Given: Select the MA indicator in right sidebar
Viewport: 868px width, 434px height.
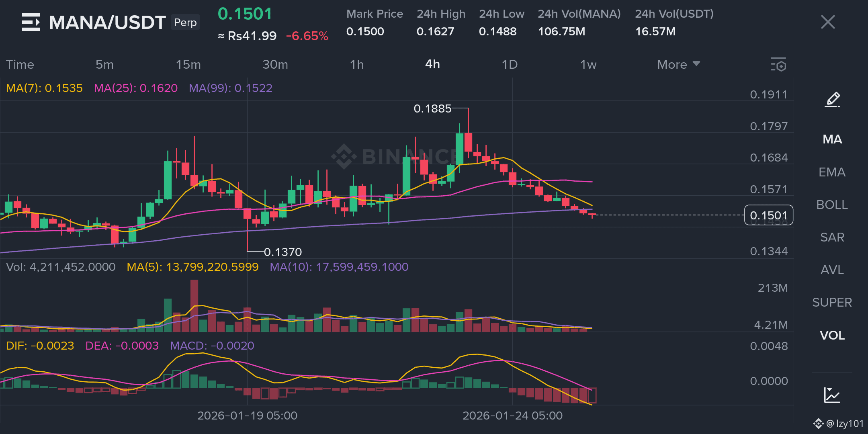Looking at the screenshot, I should [x=832, y=139].
